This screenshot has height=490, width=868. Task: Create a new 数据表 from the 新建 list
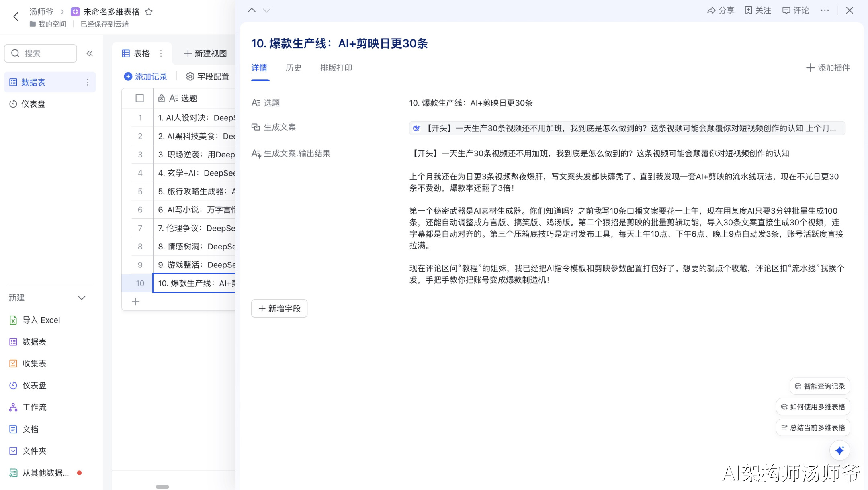28,342
